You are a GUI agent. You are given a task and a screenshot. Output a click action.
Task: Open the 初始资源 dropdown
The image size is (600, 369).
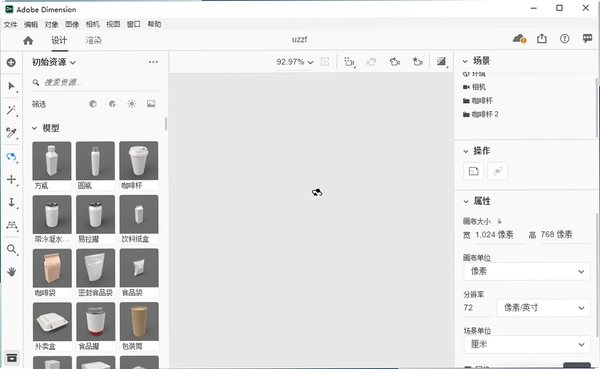point(54,62)
